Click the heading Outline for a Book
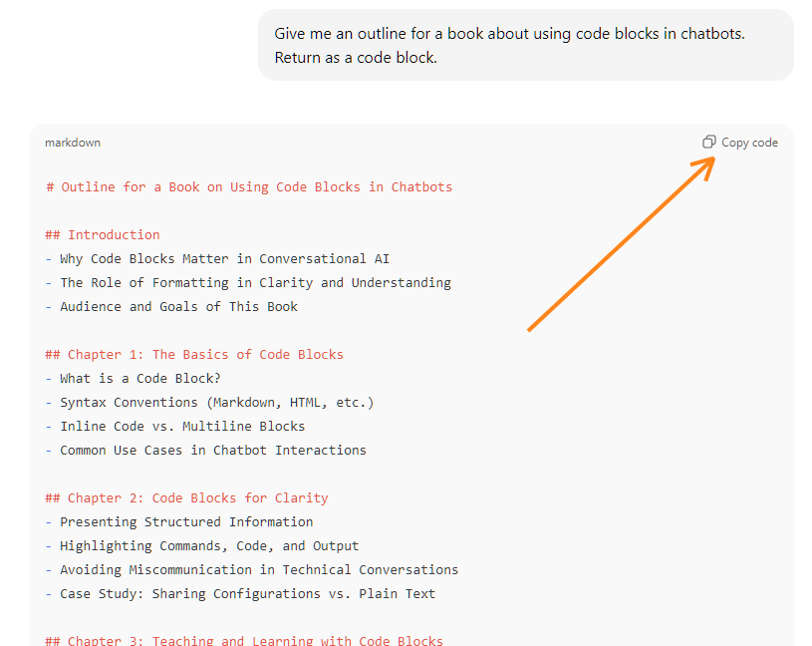Image resolution: width=812 pixels, height=646 pixels. [248, 186]
